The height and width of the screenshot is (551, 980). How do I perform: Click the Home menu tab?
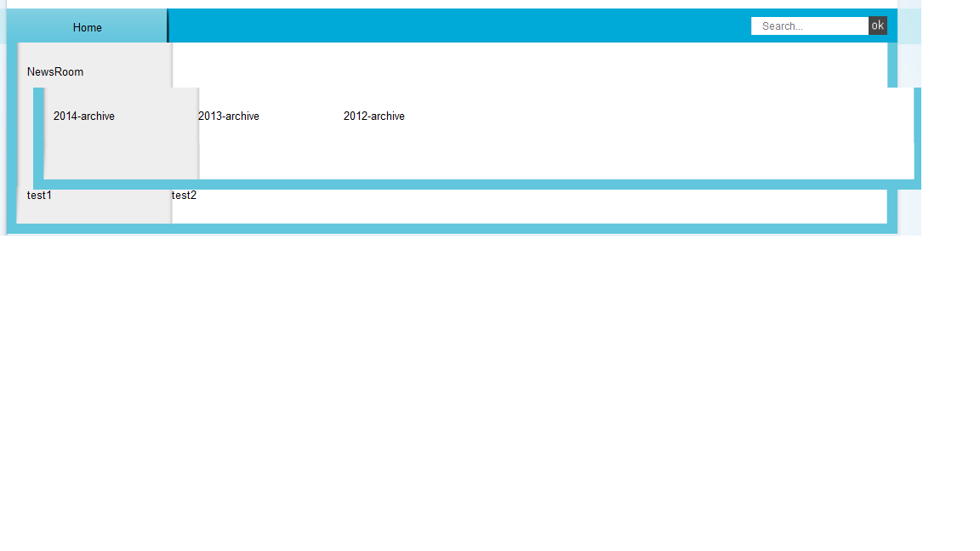click(x=87, y=27)
